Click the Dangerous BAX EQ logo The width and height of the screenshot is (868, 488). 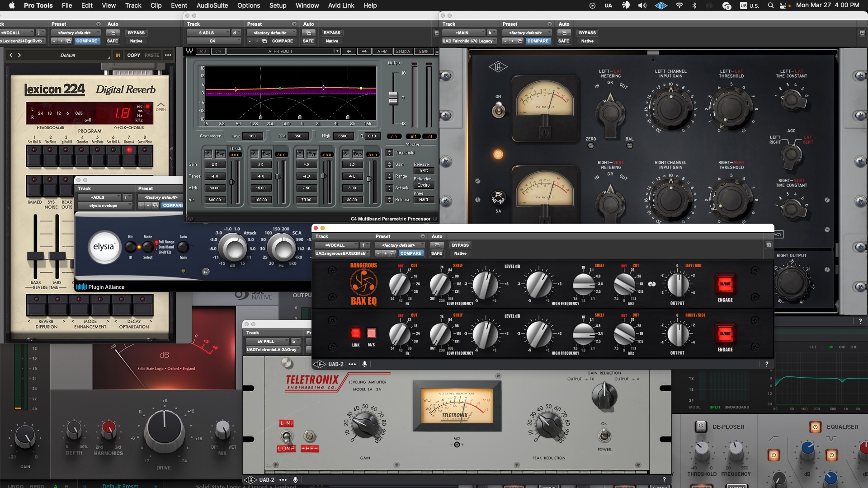pyautogui.click(x=363, y=284)
